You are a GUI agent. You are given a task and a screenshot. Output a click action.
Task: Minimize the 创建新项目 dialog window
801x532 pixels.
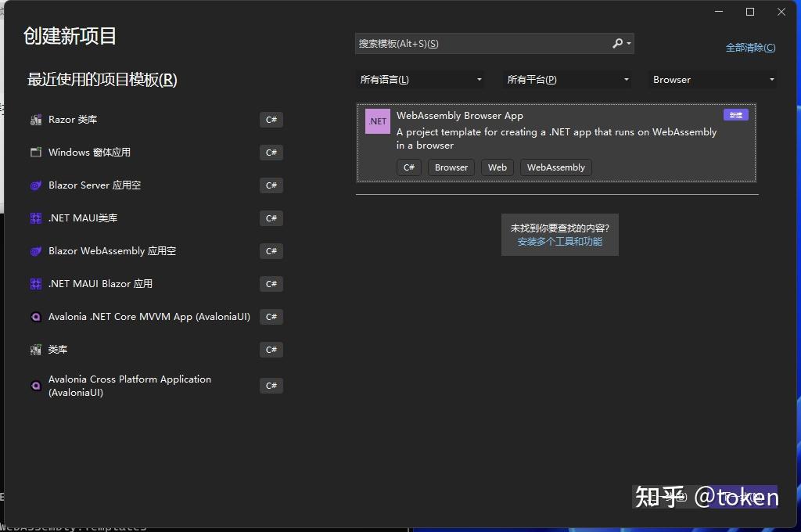(x=719, y=12)
